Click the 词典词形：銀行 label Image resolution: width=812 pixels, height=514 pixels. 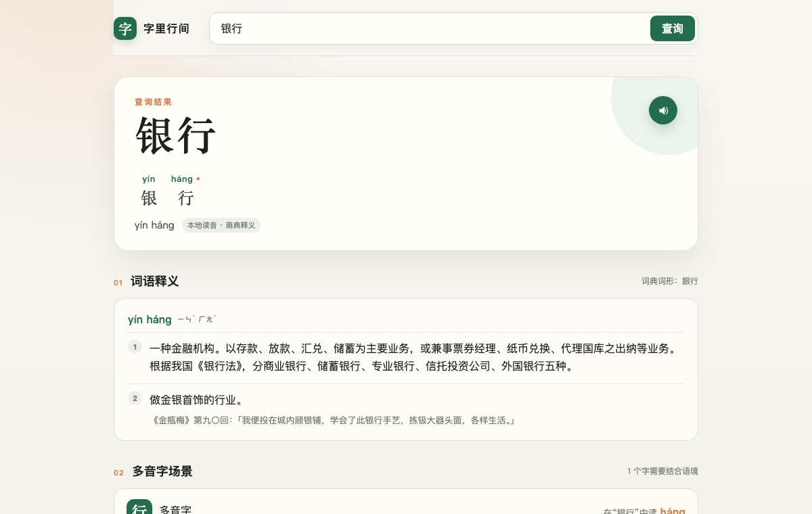[670, 281]
